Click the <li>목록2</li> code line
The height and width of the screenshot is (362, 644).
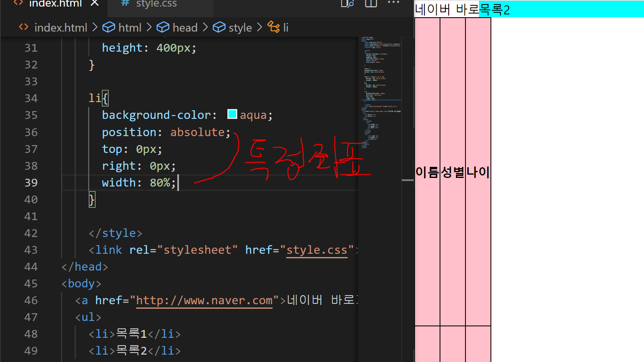tap(135, 351)
